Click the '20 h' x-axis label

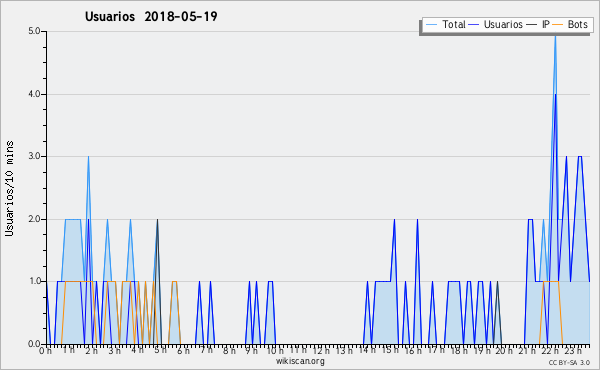coord(504,351)
